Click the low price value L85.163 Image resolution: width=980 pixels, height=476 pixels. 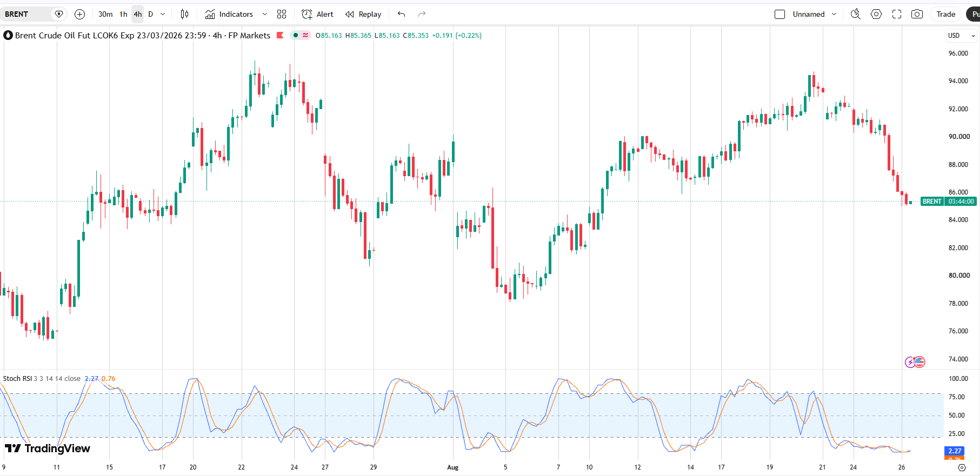pyautogui.click(x=387, y=36)
